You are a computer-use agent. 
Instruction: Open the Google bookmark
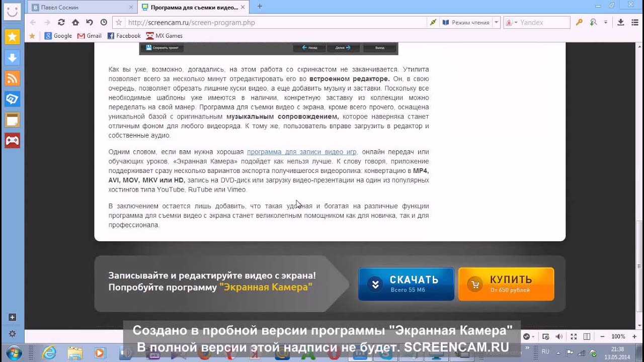click(x=58, y=36)
